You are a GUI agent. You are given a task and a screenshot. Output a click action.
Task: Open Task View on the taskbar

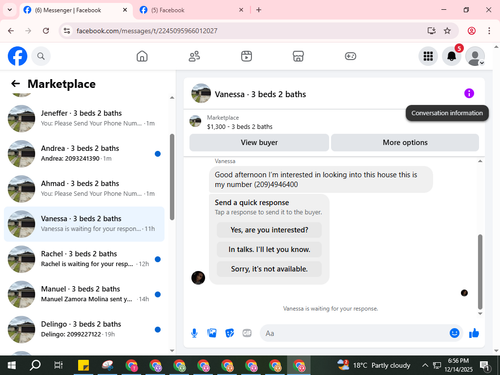pos(59,365)
